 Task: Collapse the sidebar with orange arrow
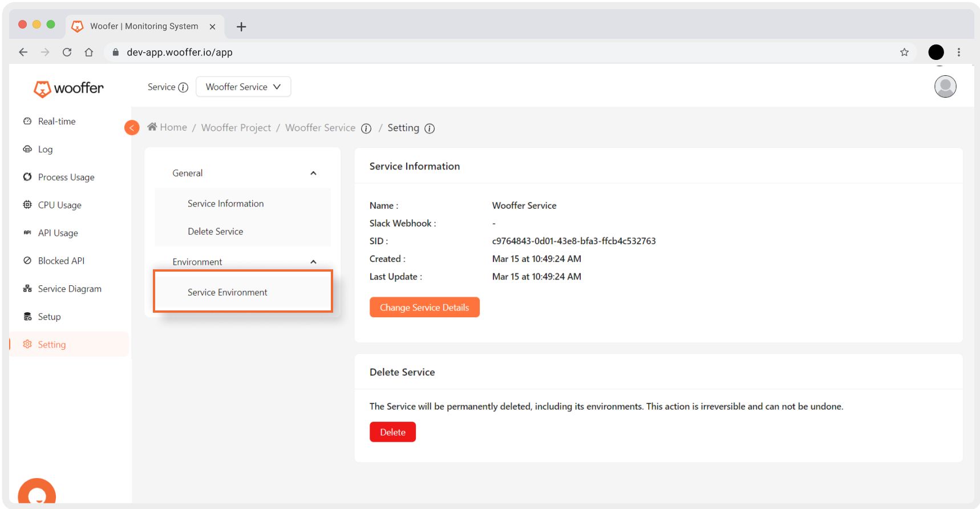(x=132, y=127)
